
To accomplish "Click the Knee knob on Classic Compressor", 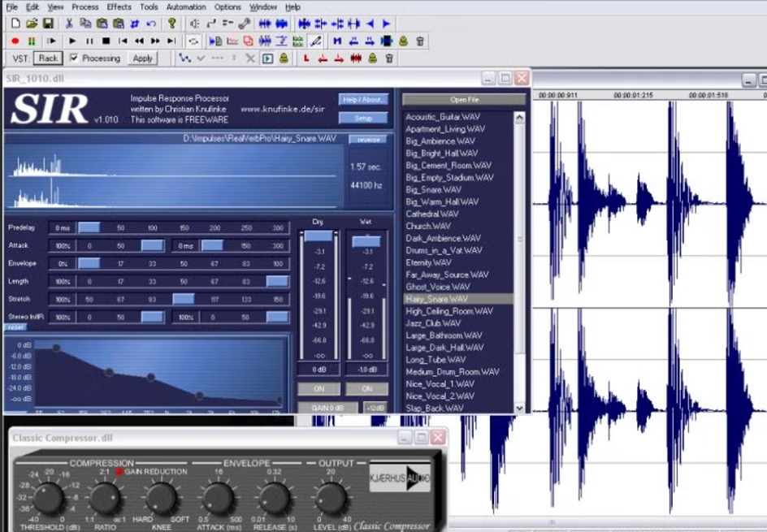I will [161, 498].
